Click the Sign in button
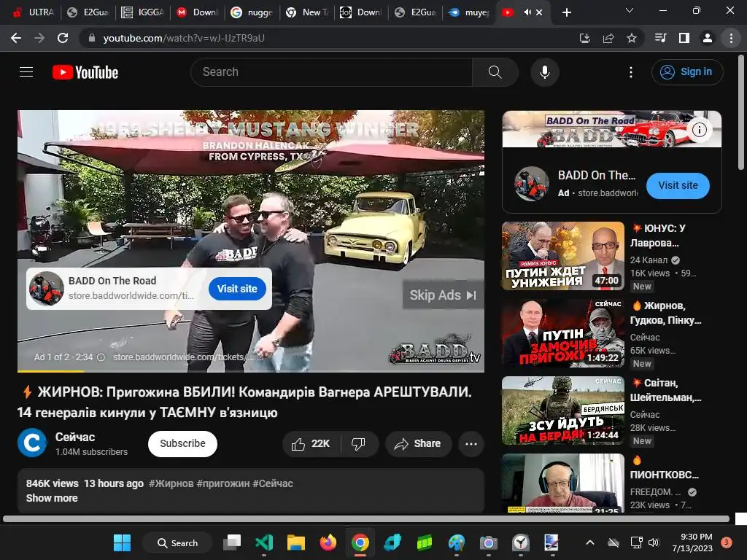This screenshot has height=560, width=747. click(x=687, y=72)
